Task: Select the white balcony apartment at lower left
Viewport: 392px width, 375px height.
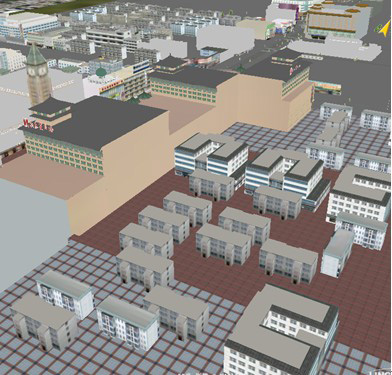Action: 65,294
